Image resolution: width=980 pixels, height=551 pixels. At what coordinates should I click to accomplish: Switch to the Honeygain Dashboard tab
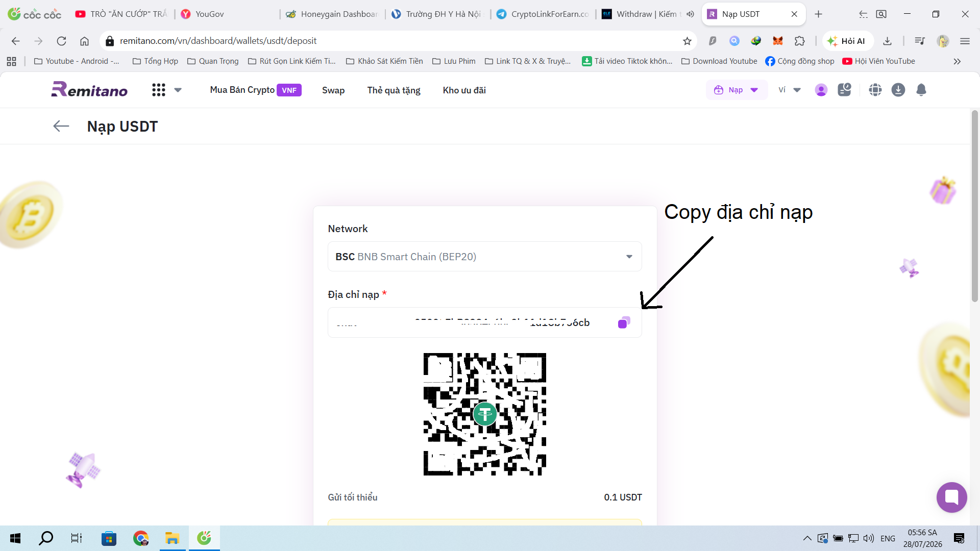click(332, 14)
